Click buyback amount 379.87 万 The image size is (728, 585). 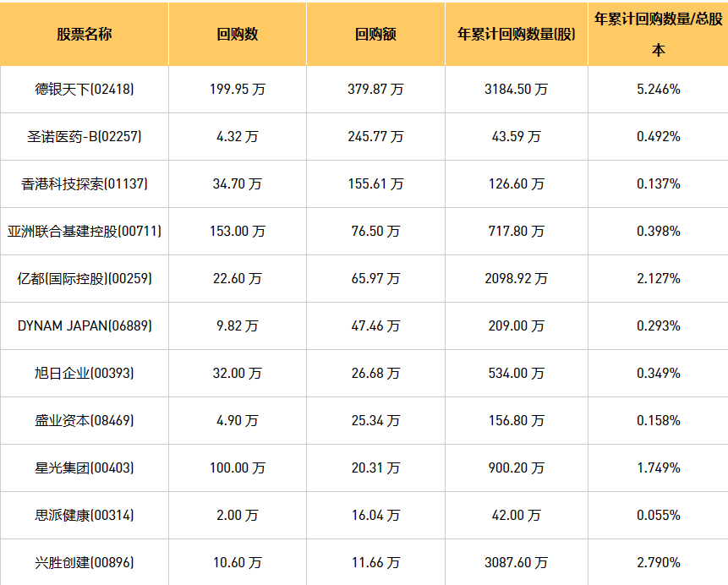pos(375,89)
